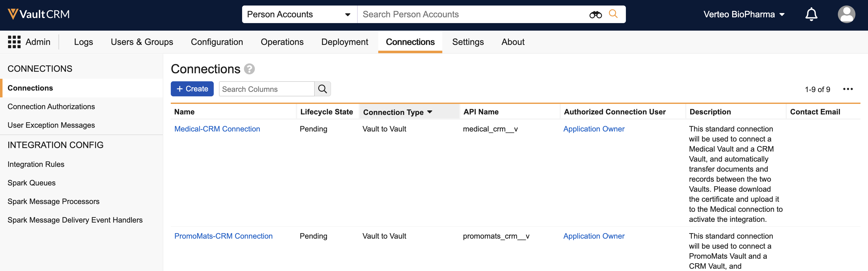
Task: Open the Medical-CRM Connection link
Action: tap(217, 129)
